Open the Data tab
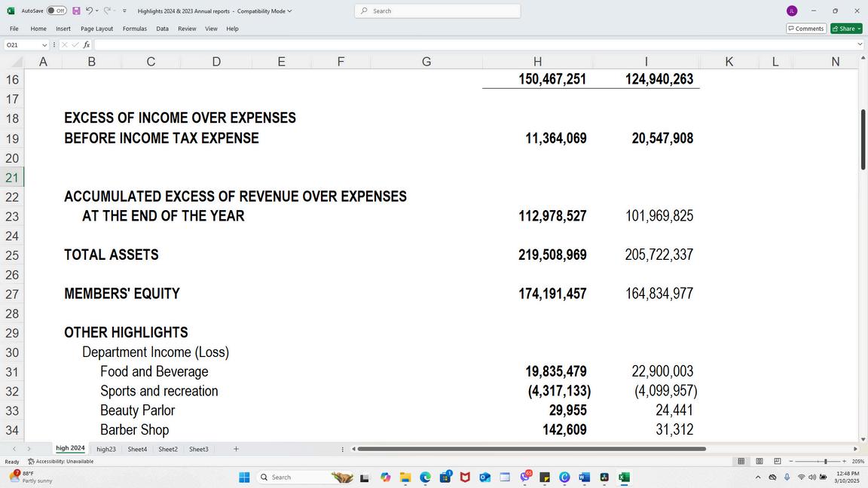 pos(162,29)
